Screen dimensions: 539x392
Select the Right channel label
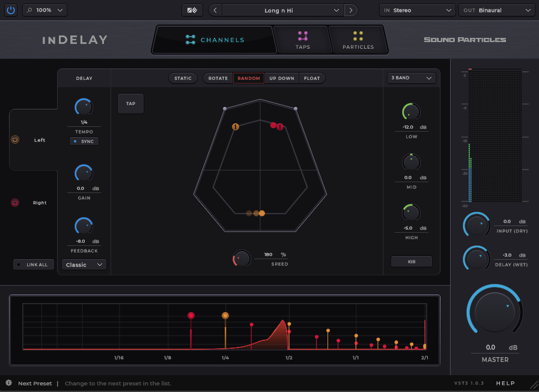pos(40,203)
